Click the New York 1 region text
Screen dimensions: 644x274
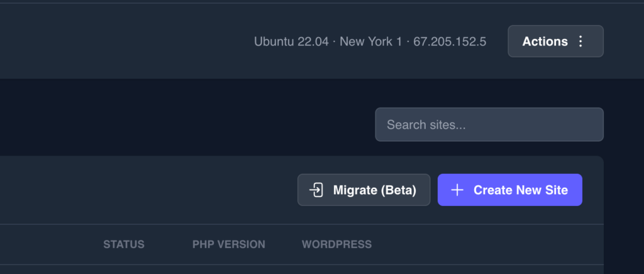(x=371, y=42)
